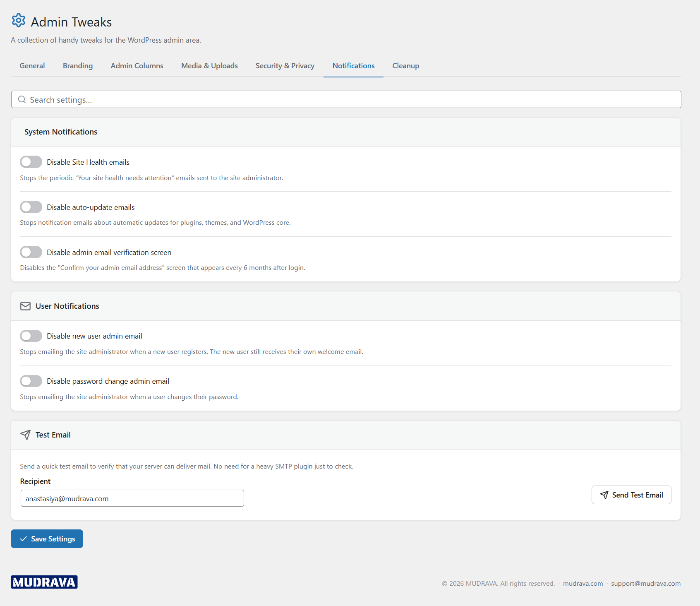Switch to the Security & Privacy tab

(x=285, y=65)
